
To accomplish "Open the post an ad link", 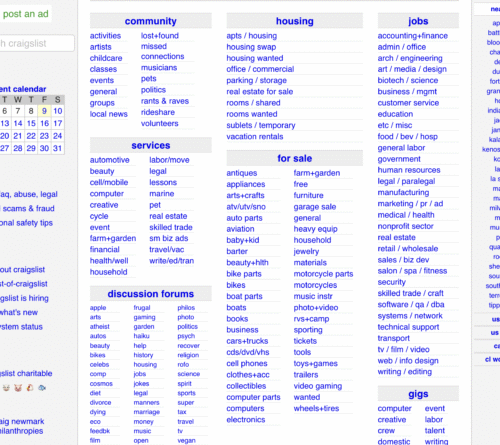I will (25, 14).
